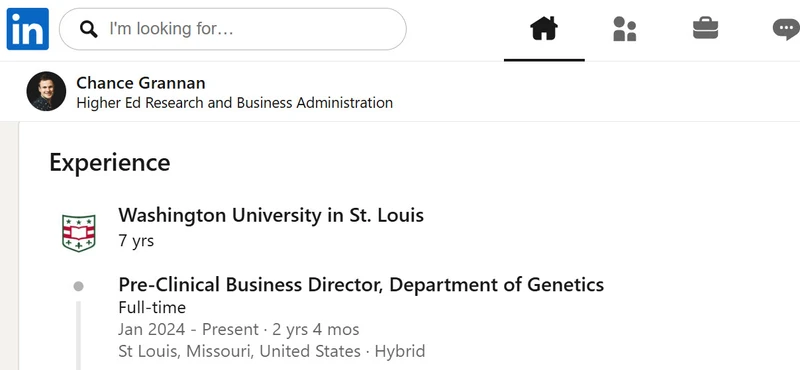This screenshot has width=800, height=370.
Task: Open the My Network people icon
Action: (x=624, y=29)
